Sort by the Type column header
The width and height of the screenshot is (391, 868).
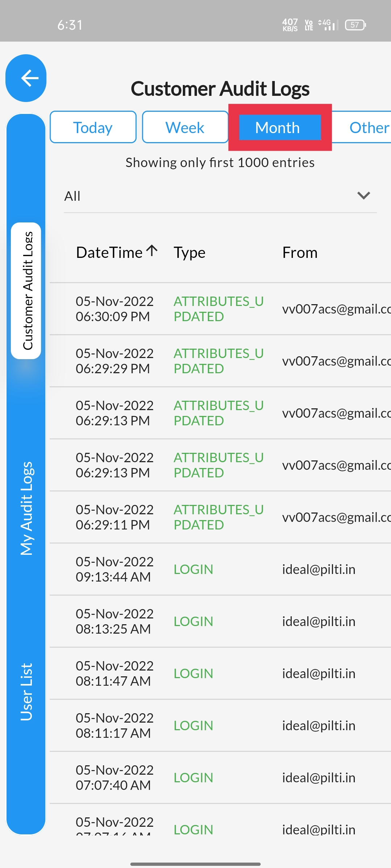[189, 252]
